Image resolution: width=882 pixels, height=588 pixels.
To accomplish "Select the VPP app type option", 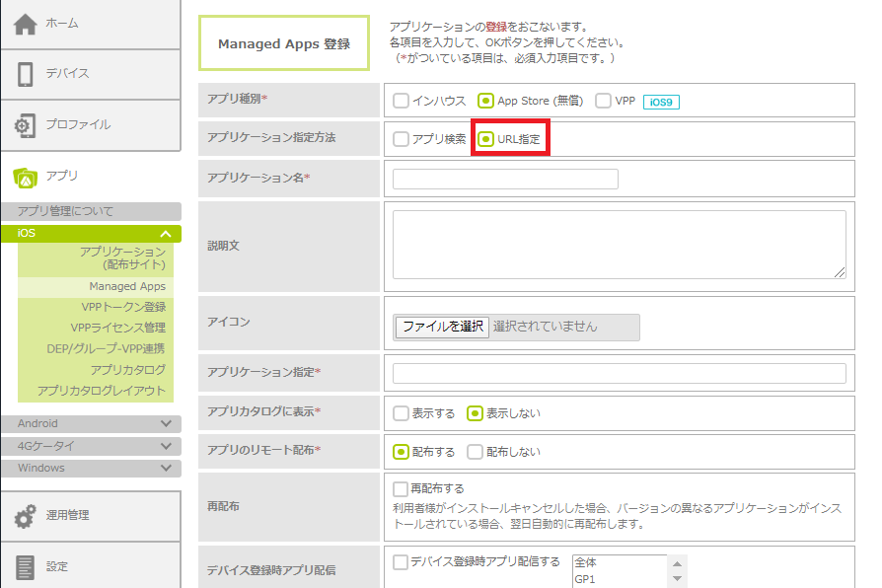I will (x=604, y=101).
